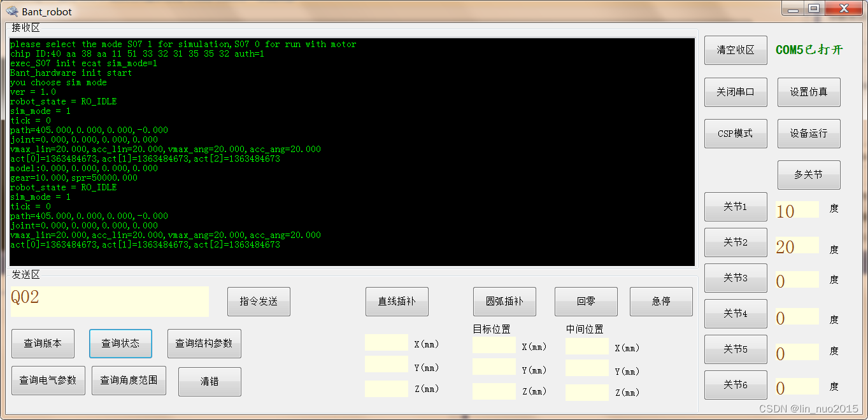Click 目标位置 Z(mm) input field
This screenshot has width=868, height=420.
[x=494, y=391]
